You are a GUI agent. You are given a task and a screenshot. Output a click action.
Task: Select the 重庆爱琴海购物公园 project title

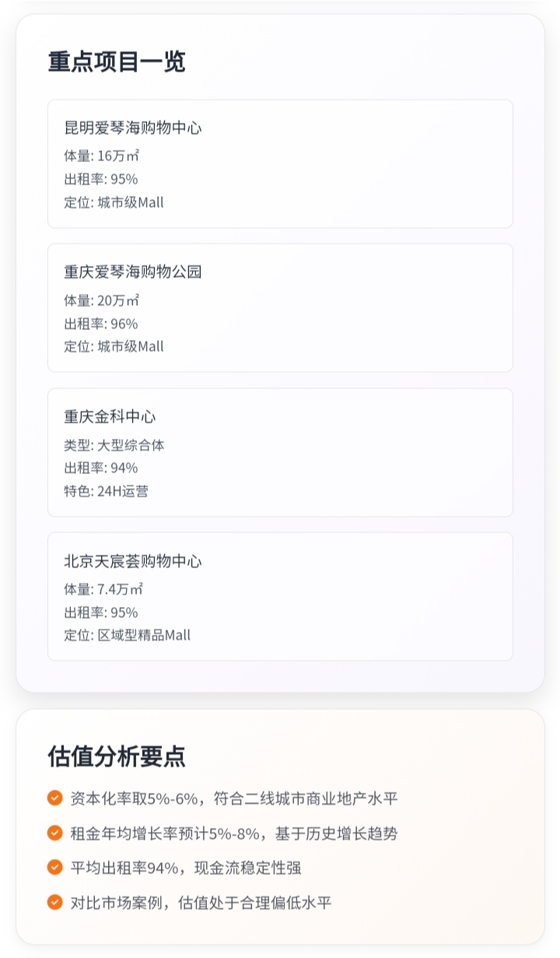click(133, 272)
